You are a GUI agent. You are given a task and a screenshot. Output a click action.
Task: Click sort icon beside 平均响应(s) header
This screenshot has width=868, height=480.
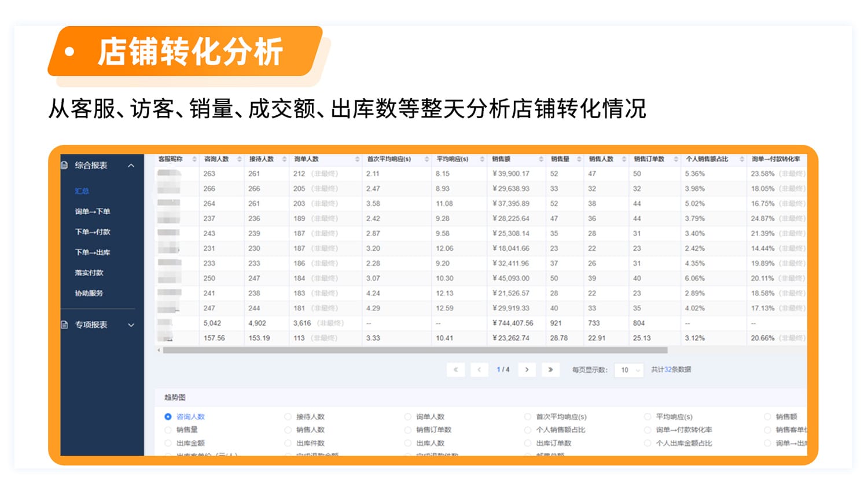coord(482,159)
